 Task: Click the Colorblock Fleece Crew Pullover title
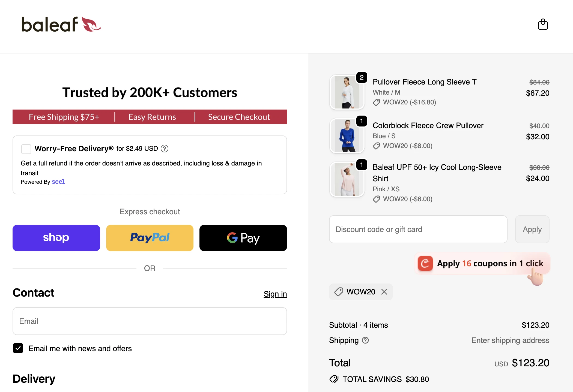click(428, 125)
